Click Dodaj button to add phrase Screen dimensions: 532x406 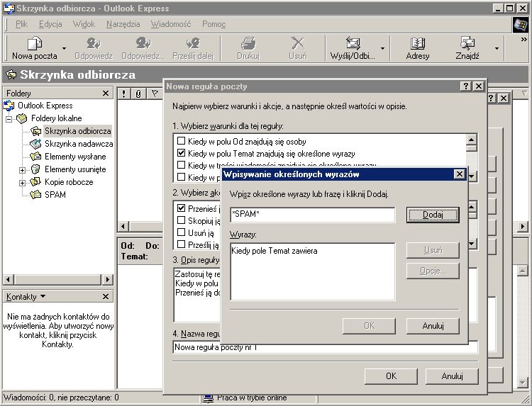click(x=433, y=215)
